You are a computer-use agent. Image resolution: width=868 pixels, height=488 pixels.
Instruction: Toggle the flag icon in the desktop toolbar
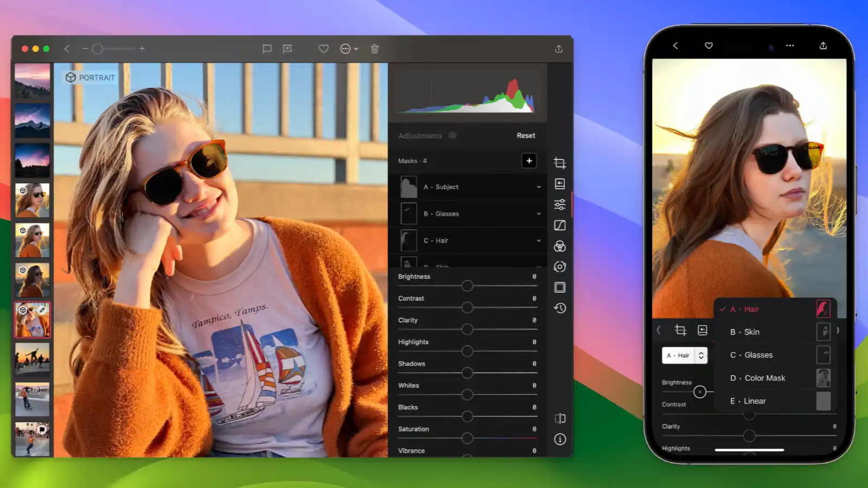point(267,49)
